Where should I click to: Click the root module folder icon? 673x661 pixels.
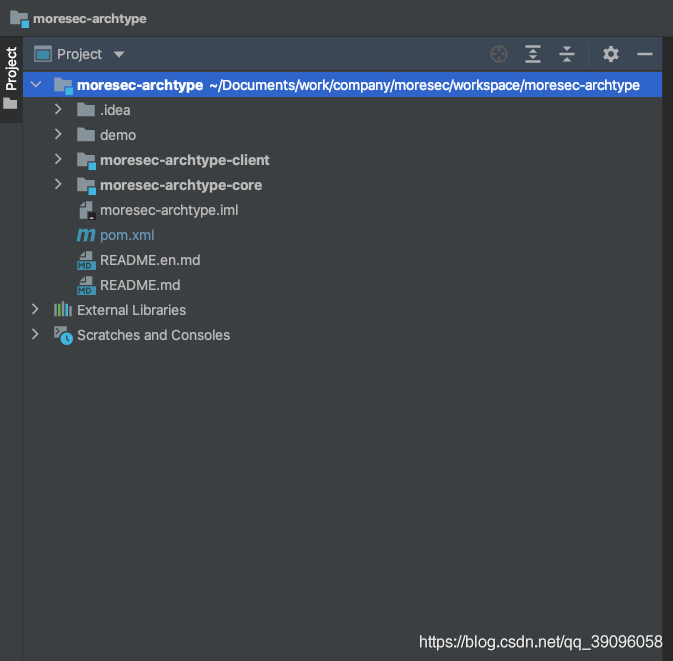64,86
